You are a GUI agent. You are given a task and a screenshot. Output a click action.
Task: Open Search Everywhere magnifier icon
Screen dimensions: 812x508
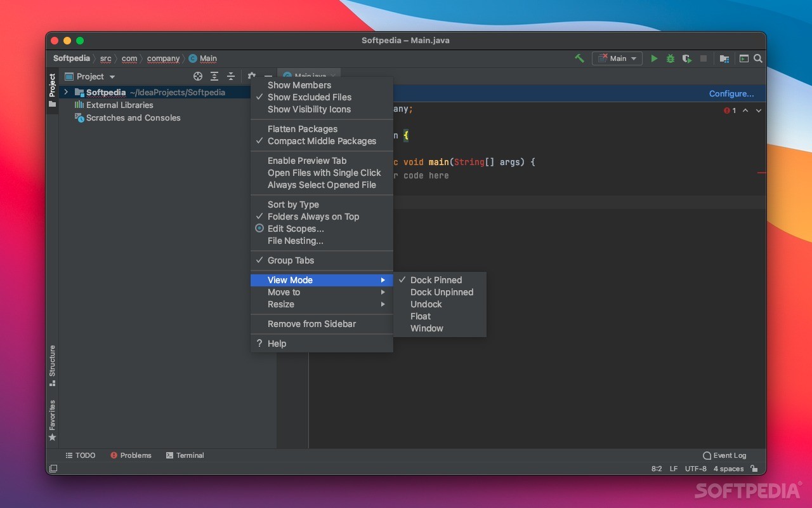click(x=758, y=58)
